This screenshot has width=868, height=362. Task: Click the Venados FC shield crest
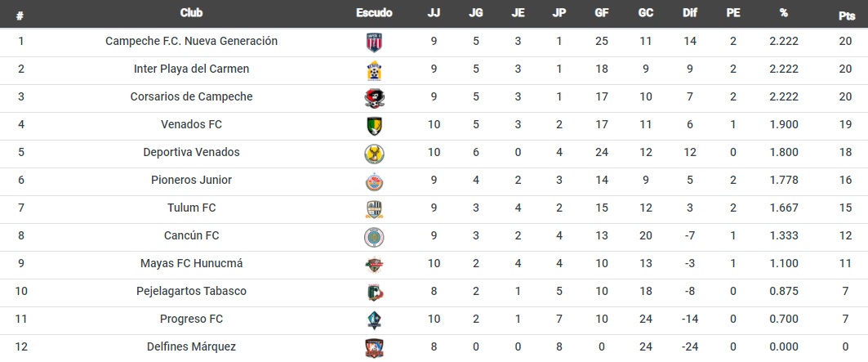pyautogui.click(x=374, y=127)
